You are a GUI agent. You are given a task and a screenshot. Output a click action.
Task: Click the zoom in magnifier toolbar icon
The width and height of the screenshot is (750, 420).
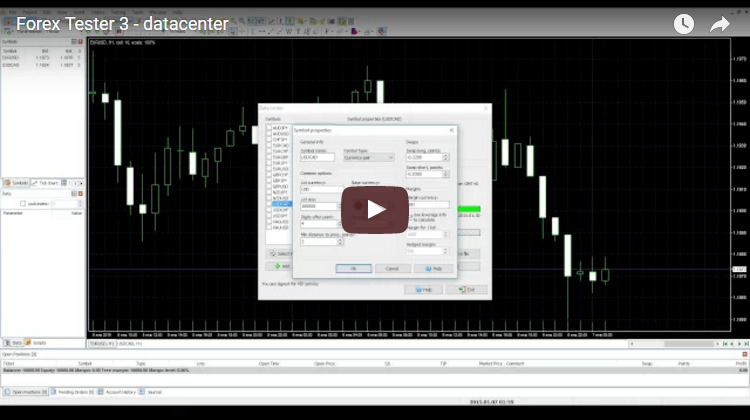(242, 21)
